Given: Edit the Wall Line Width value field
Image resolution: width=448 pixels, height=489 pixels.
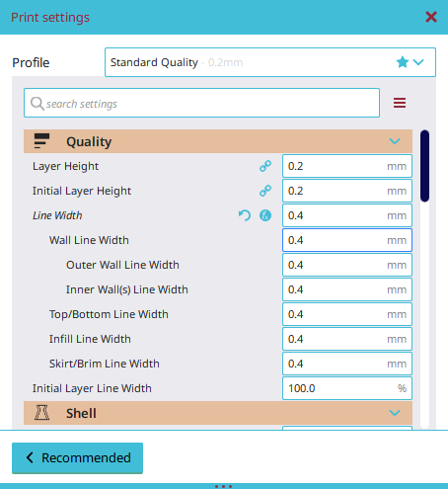Looking at the screenshot, I should coord(347,240).
